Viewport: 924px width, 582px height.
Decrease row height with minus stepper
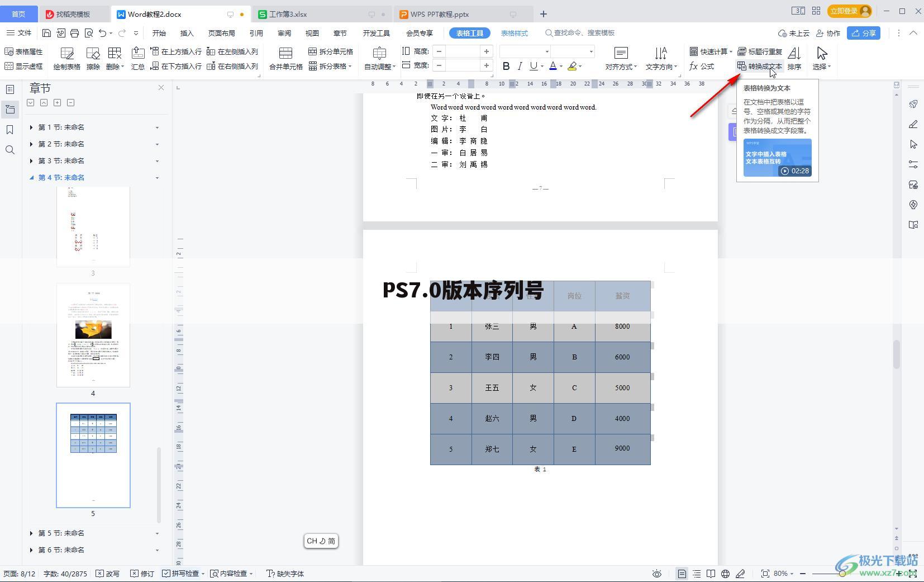[439, 51]
